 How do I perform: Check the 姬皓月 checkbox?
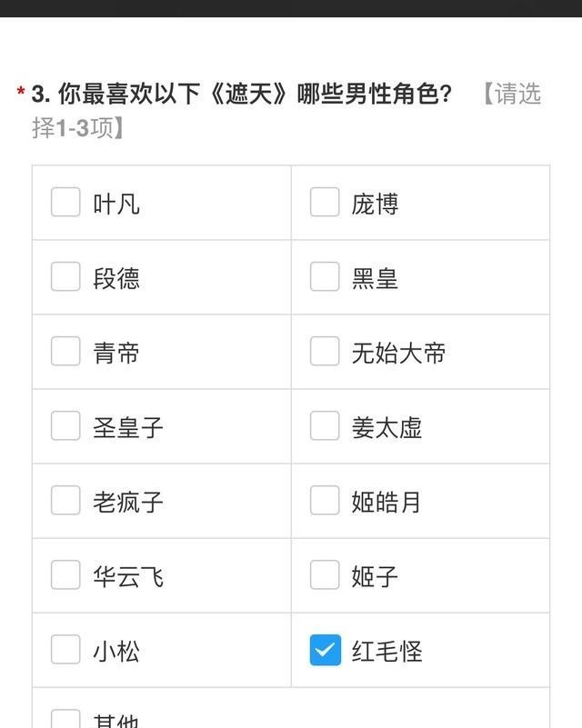[325, 501]
